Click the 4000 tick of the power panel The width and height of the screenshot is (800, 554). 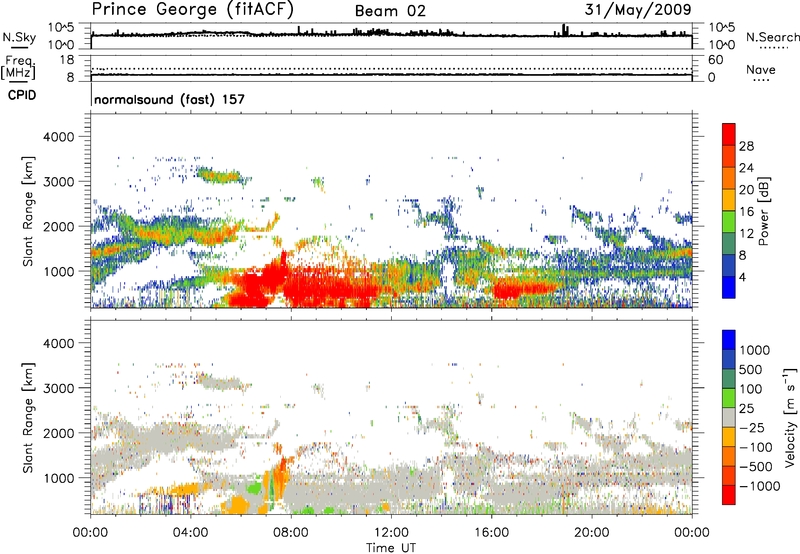coord(59,137)
